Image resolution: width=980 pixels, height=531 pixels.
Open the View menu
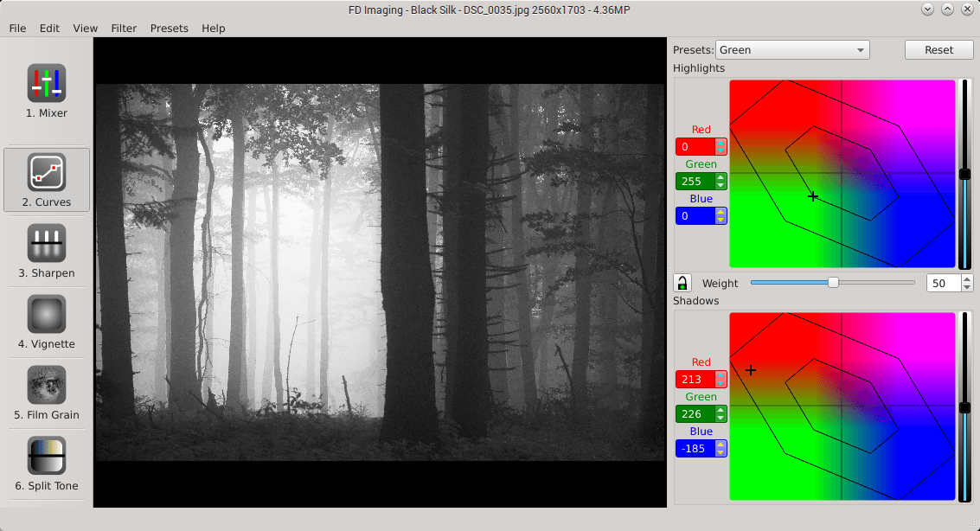(85, 29)
